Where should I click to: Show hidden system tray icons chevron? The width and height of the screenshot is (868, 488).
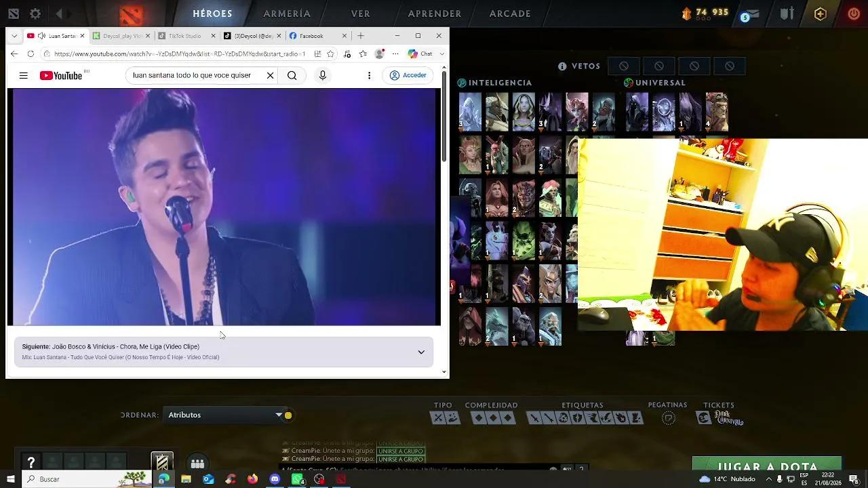(768, 479)
